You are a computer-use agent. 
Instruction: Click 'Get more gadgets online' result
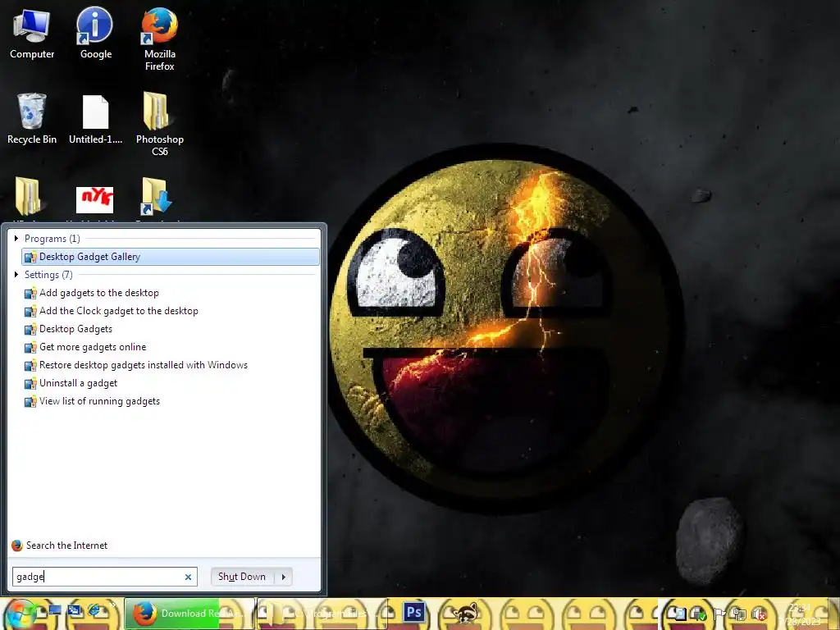click(x=171, y=347)
